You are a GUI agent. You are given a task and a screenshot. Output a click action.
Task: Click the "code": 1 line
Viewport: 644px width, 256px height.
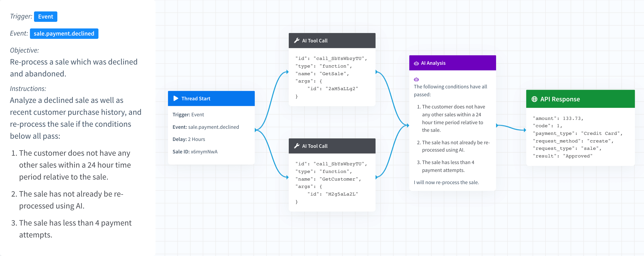548,126
